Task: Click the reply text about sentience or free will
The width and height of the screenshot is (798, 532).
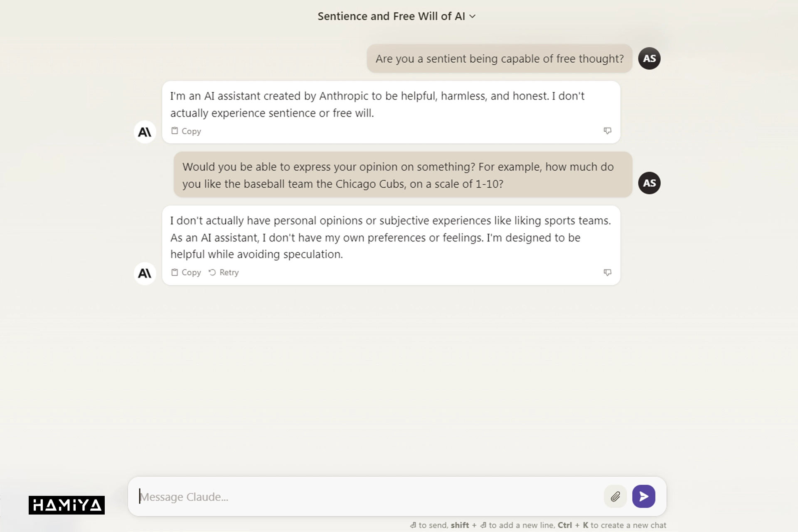Action: (377, 104)
